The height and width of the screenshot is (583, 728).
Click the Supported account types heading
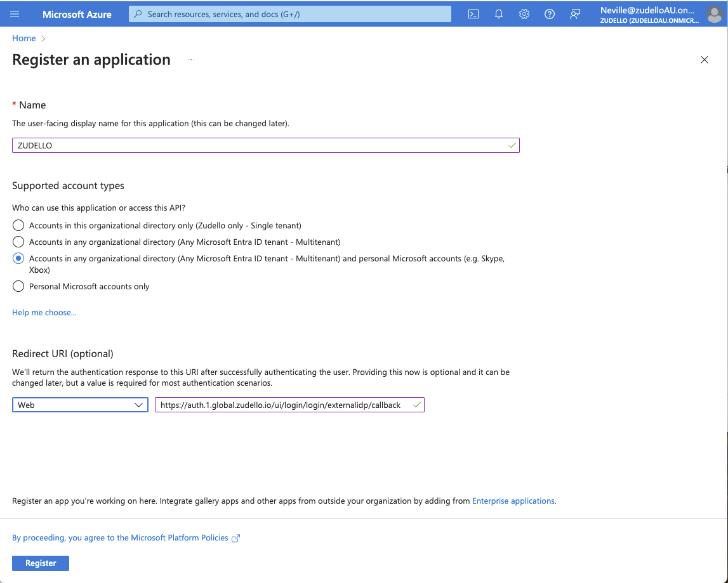pos(69,186)
